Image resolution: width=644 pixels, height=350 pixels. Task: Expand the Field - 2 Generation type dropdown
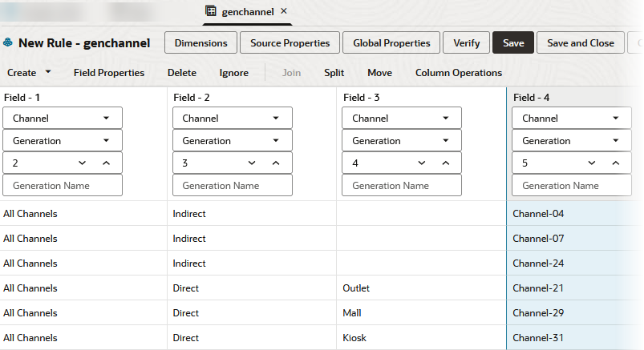click(276, 140)
